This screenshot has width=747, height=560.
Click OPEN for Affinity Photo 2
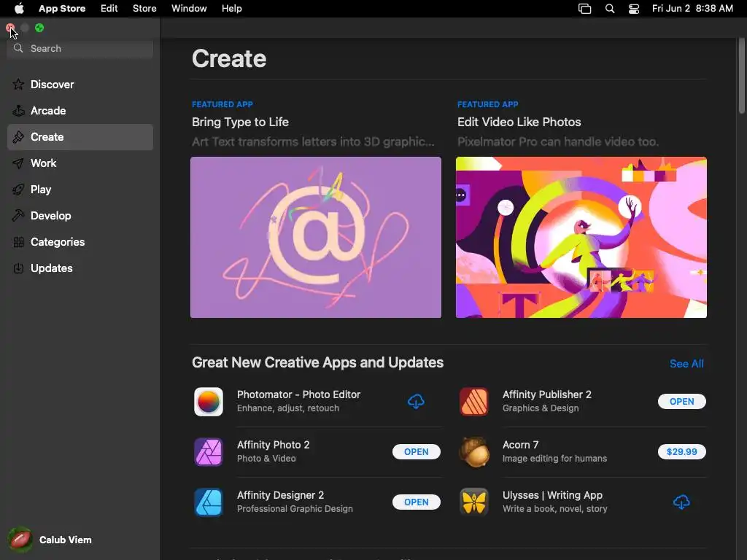416,452
